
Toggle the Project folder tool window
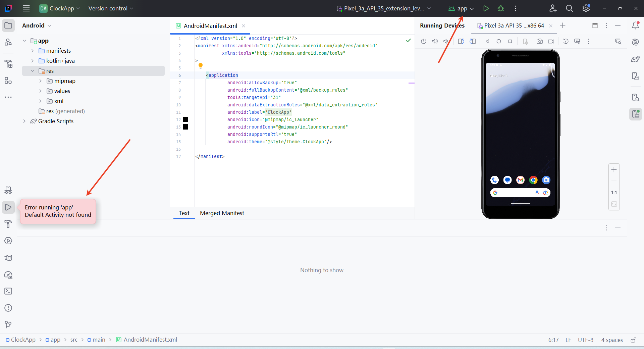pyautogui.click(x=8, y=26)
